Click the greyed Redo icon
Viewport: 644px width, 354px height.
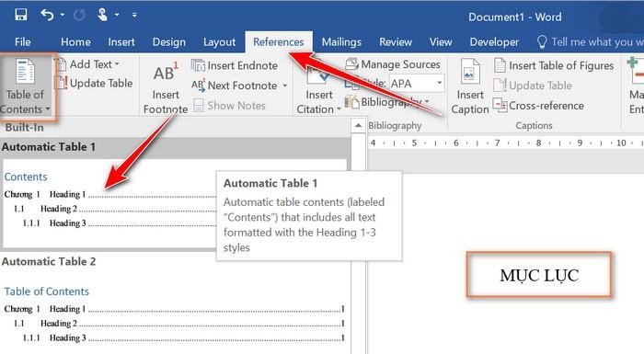pyautogui.click(x=79, y=16)
